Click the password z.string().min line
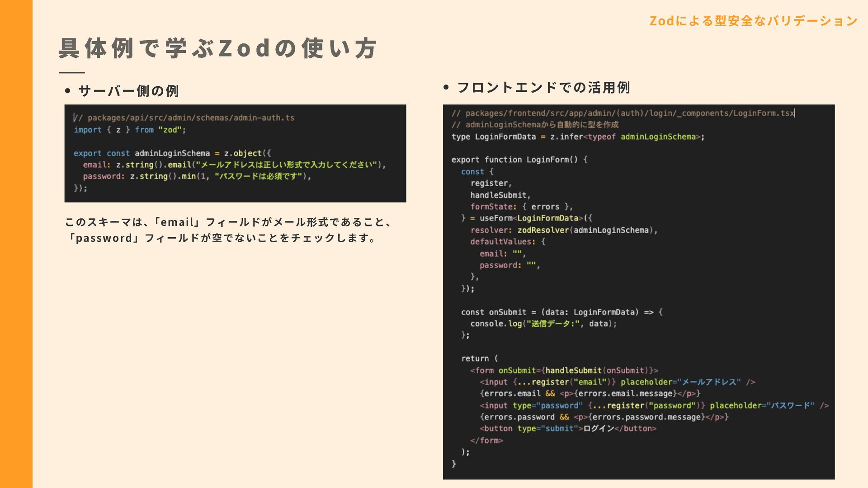The width and height of the screenshot is (868, 488). point(197,177)
